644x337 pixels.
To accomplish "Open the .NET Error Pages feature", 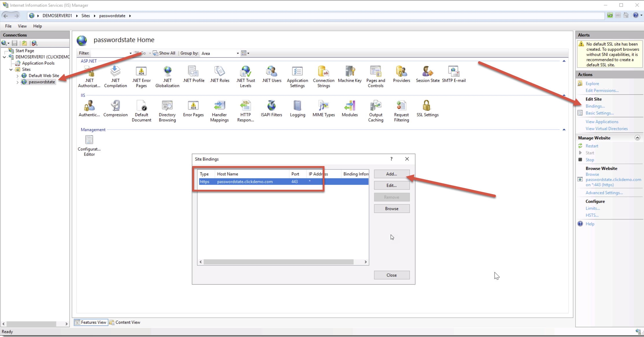I will coord(141,77).
